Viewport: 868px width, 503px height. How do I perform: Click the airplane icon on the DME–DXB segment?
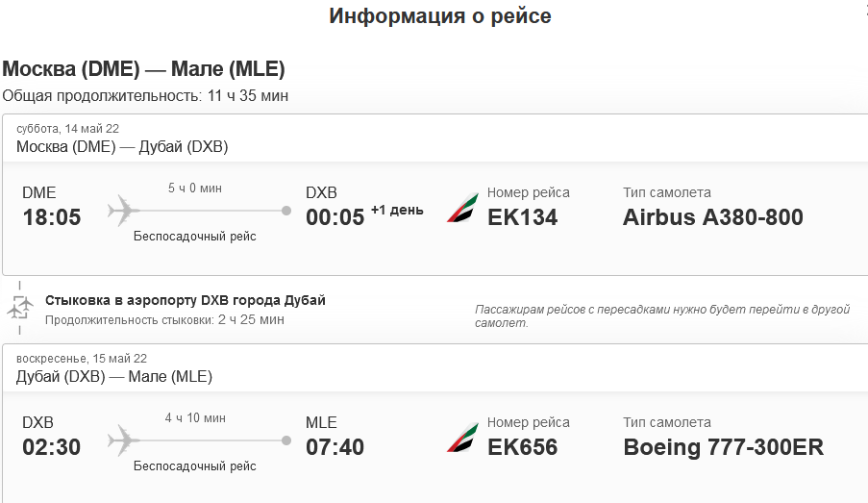[x=123, y=209]
